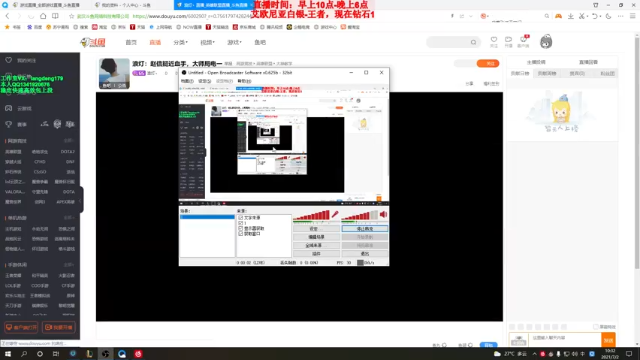Reload the page with the refresh icon
Image resolution: width=640 pixels, height=360 pixels.
pos(31,16)
